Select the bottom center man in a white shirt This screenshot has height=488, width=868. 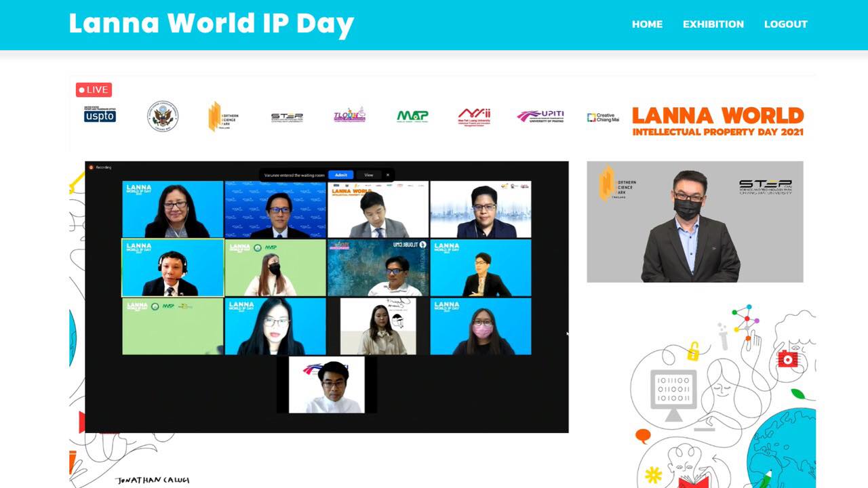click(327, 384)
